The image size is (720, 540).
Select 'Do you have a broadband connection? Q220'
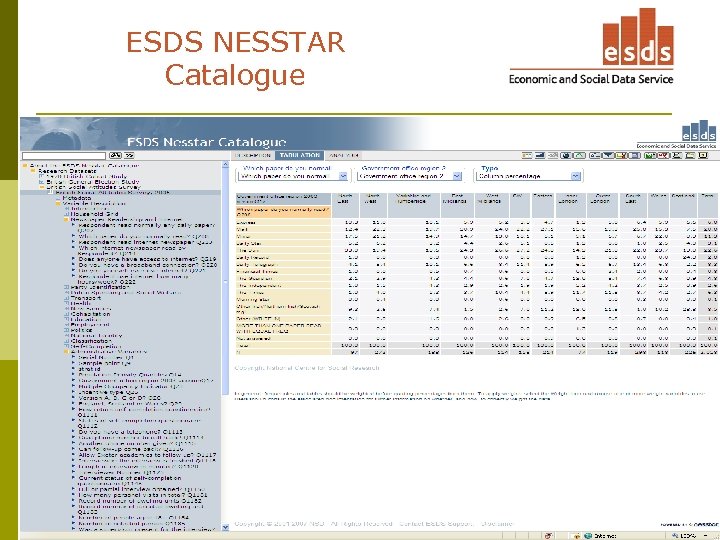coord(147,265)
